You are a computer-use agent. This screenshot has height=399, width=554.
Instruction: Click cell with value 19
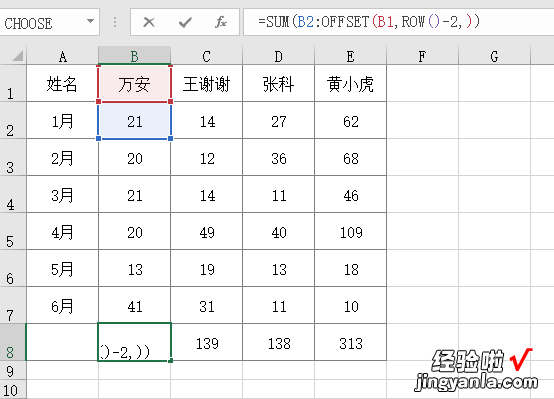click(207, 268)
